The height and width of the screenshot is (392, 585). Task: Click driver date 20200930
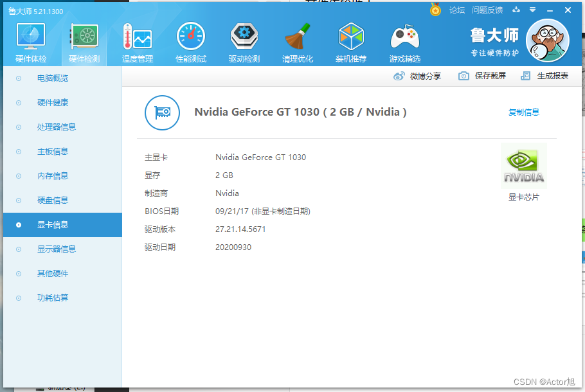(233, 247)
